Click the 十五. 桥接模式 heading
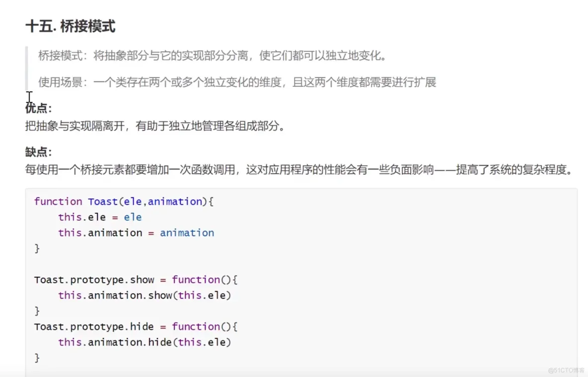Viewport: 588px width, 377px height. (x=71, y=26)
